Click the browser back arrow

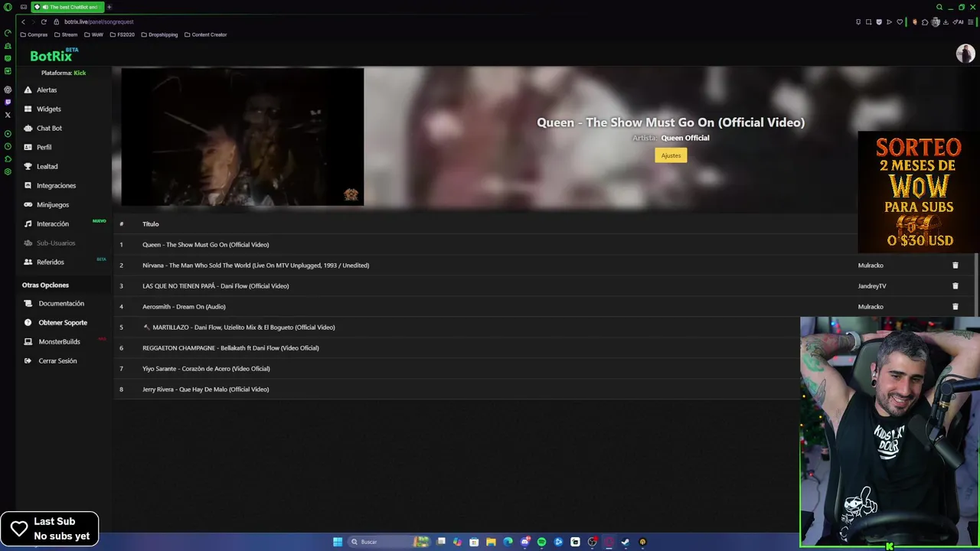tap(23, 22)
